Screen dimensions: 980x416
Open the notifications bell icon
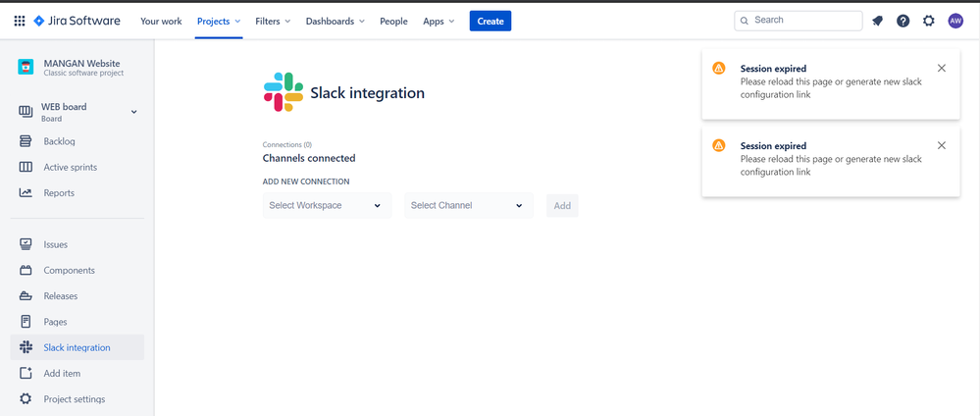click(878, 21)
